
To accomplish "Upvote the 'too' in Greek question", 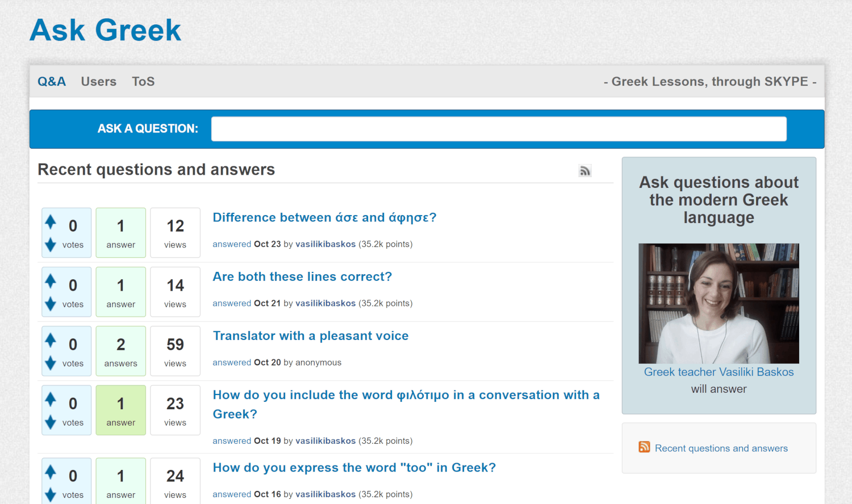I will coord(51,472).
